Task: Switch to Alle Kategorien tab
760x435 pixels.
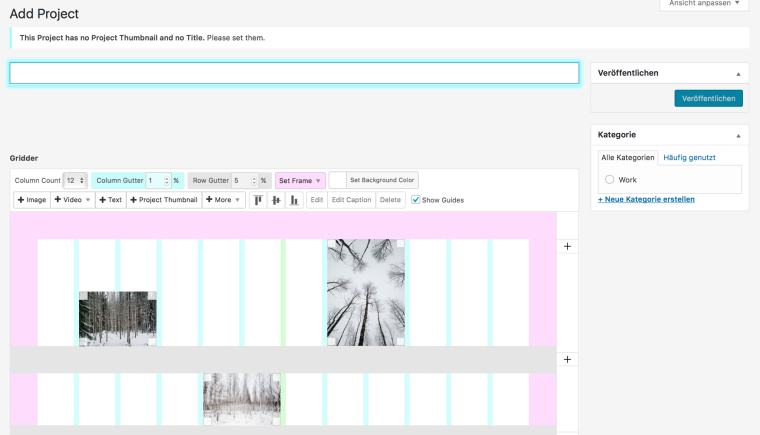Action: [627, 158]
